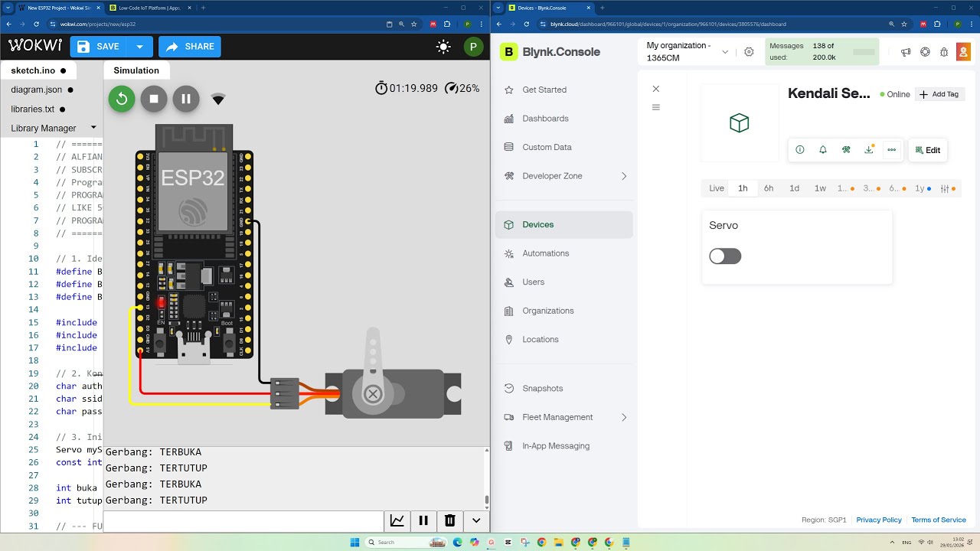
Task: Select the Simulation tab
Action: (x=136, y=70)
